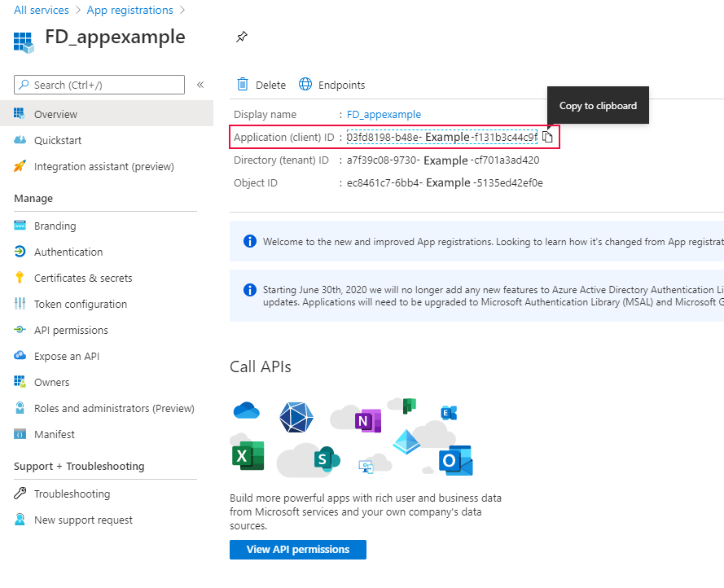Click the Expose an API cloud icon

20,355
